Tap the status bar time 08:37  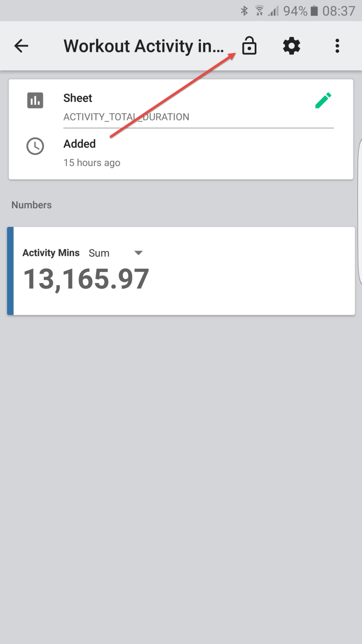pos(339,10)
